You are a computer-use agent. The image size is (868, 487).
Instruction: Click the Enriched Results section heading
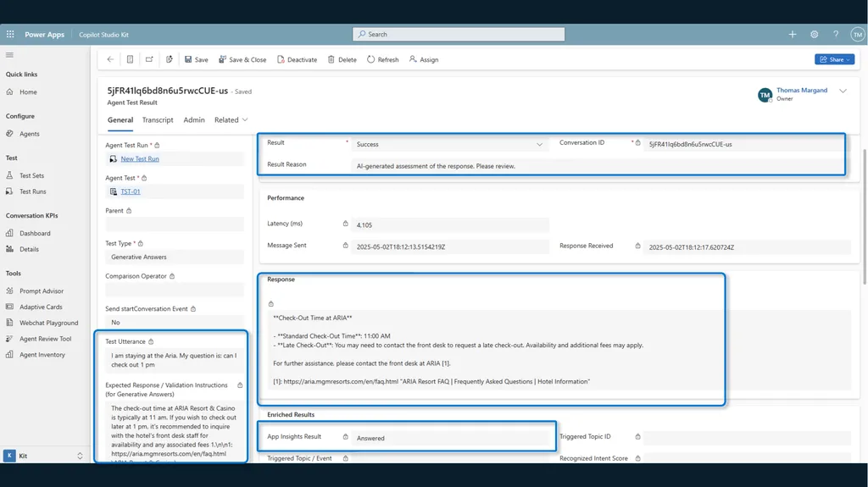(291, 414)
